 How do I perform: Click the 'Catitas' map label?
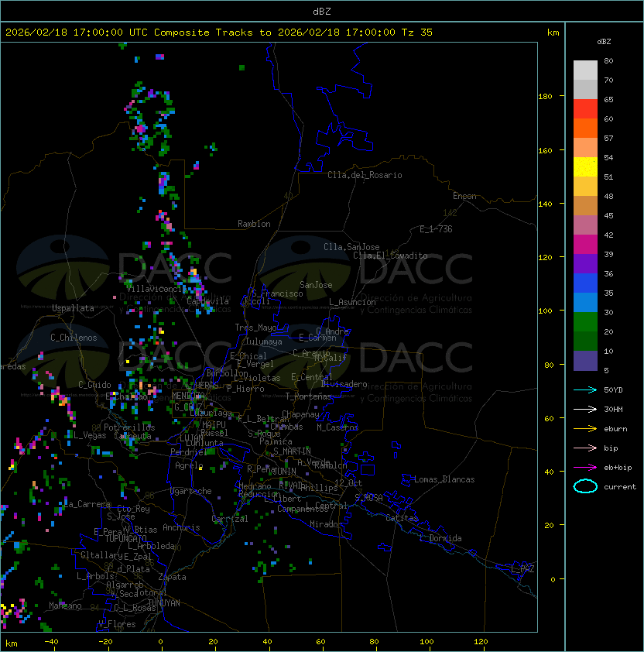pyautogui.click(x=402, y=518)
